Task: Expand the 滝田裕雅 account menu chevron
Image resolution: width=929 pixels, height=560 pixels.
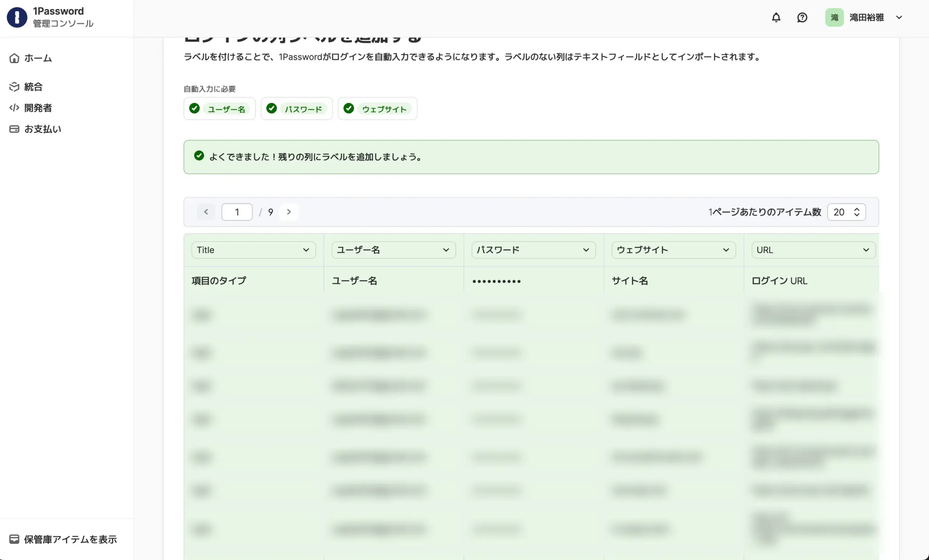Action: point(899,17)
